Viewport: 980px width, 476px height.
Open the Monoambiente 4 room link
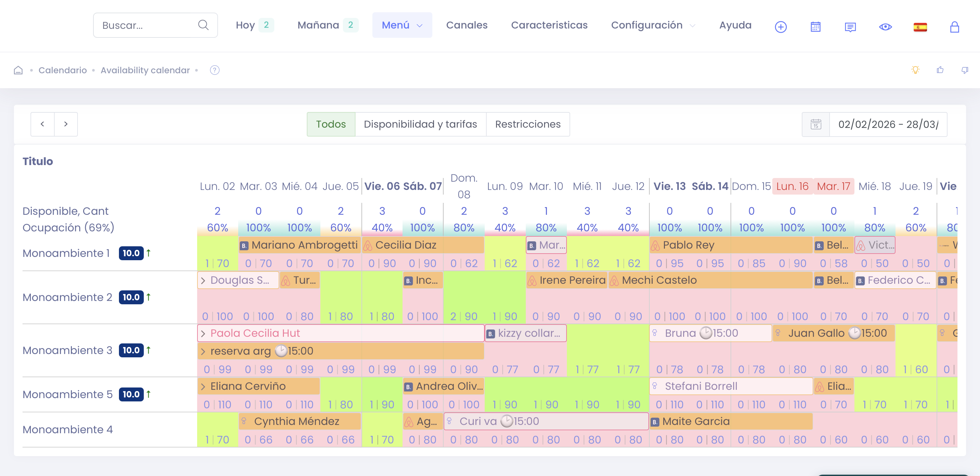click(67, 430)
